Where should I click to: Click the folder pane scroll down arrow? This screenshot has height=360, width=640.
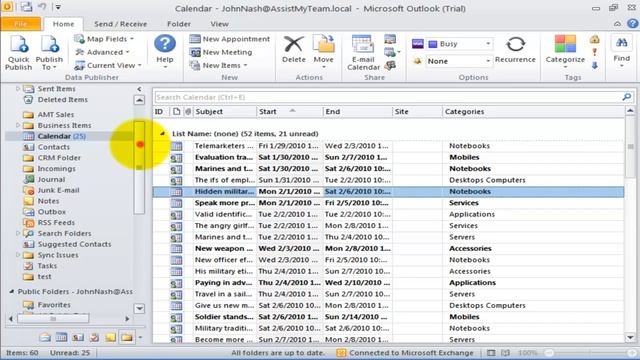[x=139, y=309]
